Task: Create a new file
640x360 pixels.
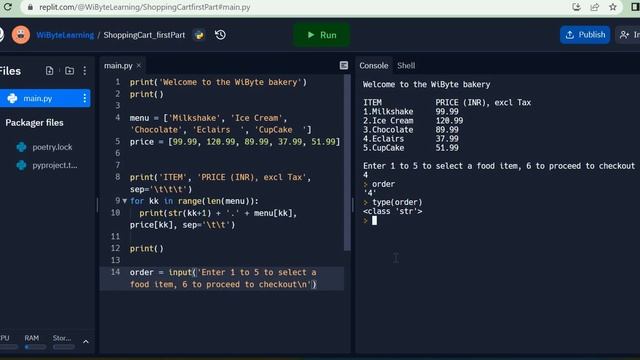Action: point(49,71)
